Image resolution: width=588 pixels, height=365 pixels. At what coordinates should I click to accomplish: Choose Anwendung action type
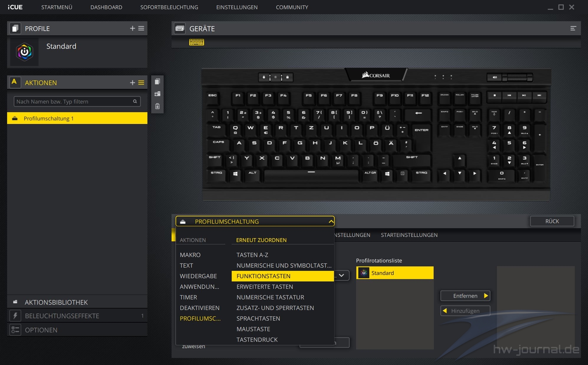coord(200,287)
